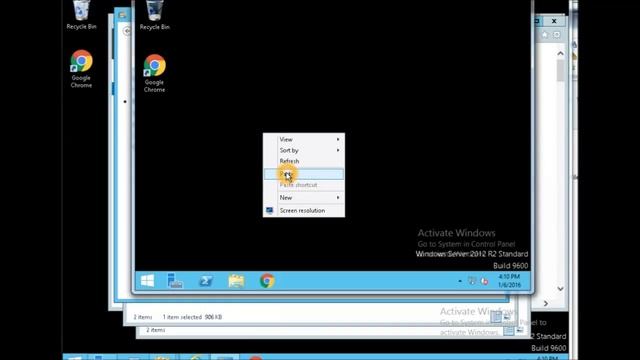Open Google Chrome shortcut on the local desktop behind
This screenshot has height=360, width=640.
pos(81,69)
